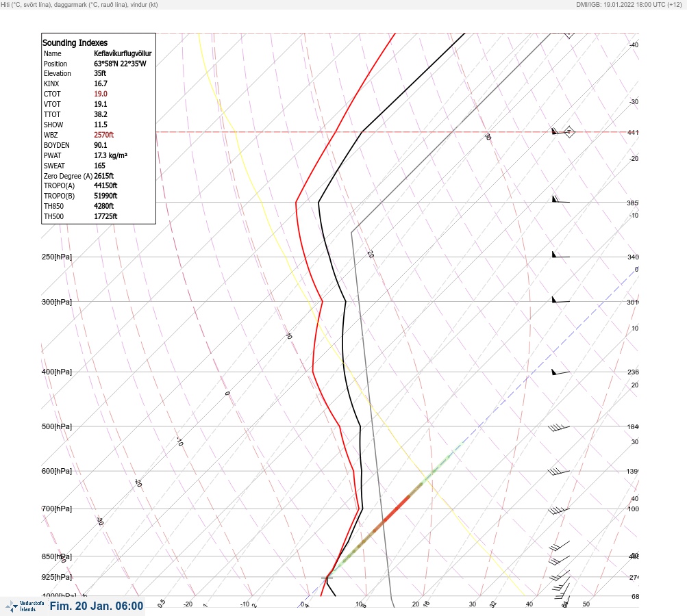Click the Elevation value '35ft'
The height and width of the screenshot is (616, 687).
100,73
